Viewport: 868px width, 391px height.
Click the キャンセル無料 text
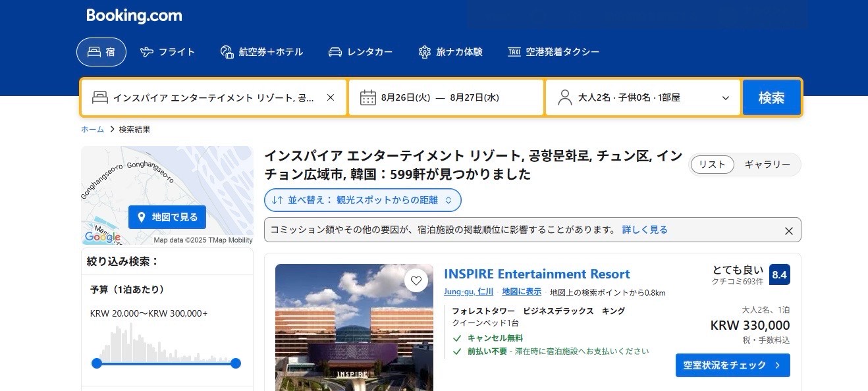coord(495,338)
